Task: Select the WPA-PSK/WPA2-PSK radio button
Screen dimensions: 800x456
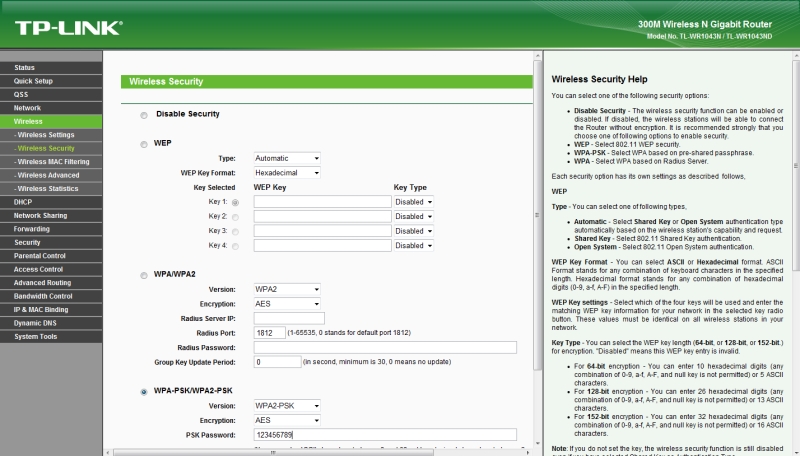Action: [144, 391]
